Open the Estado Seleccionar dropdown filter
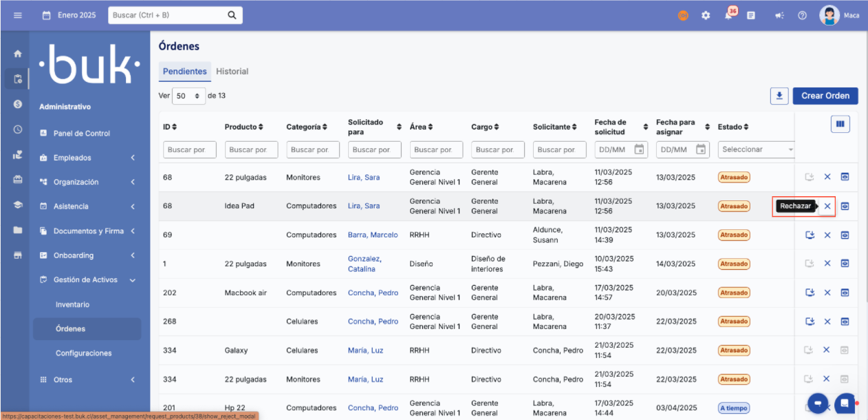 tap(757, 149)
